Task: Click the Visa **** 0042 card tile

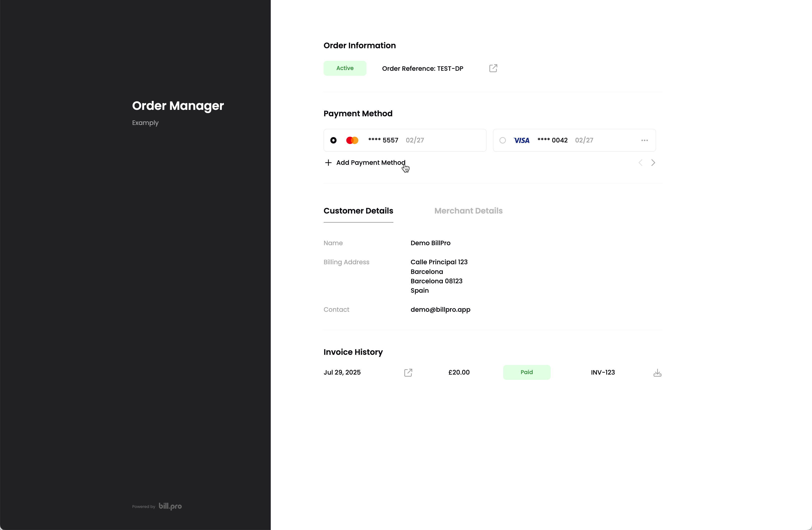Action: (x=607, y=140)
